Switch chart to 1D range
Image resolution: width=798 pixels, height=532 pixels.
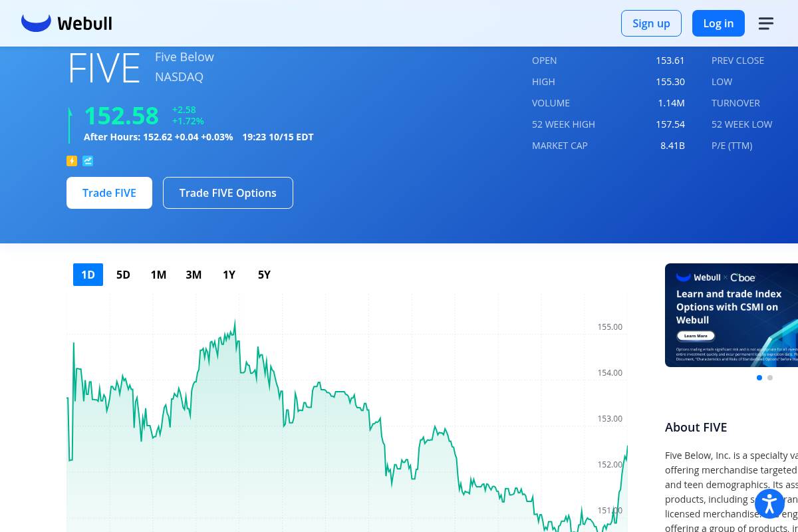88,275
